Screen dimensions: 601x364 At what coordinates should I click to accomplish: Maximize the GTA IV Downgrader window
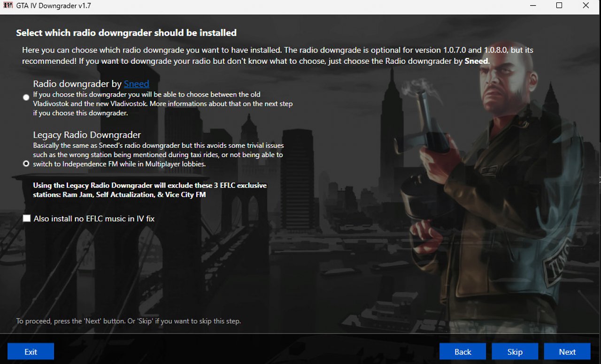(x=559, y=6)
